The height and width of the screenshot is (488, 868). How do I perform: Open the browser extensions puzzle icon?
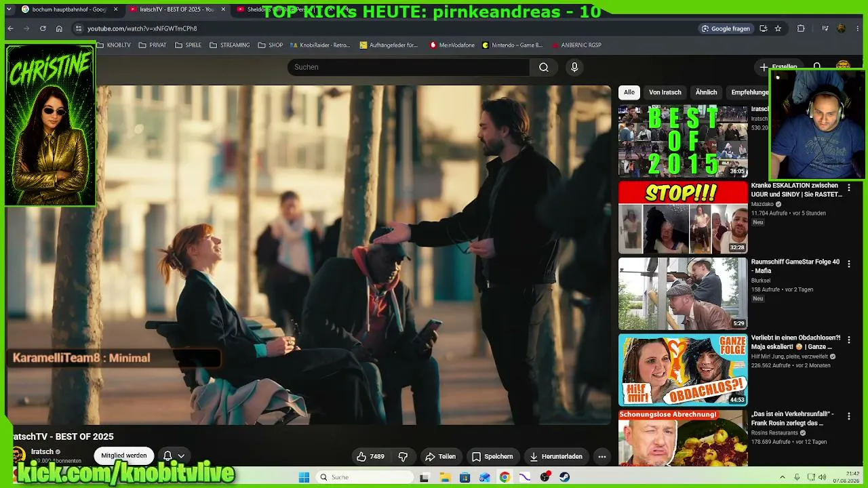801,28
